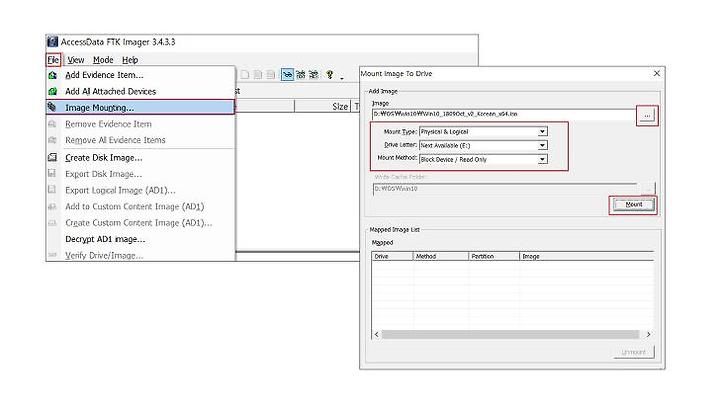Open the View menu

click(x=76, y=60)
